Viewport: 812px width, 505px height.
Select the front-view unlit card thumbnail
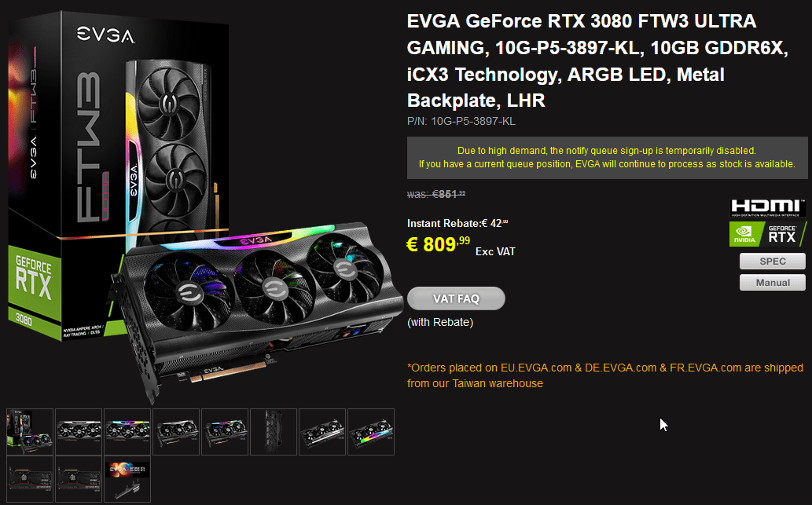tap(79, 432)
